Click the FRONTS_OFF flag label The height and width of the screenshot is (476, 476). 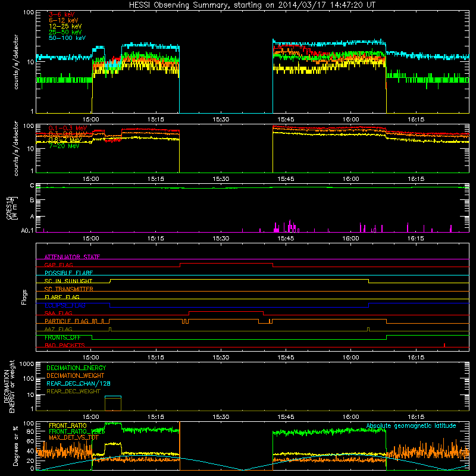[62, 337]
